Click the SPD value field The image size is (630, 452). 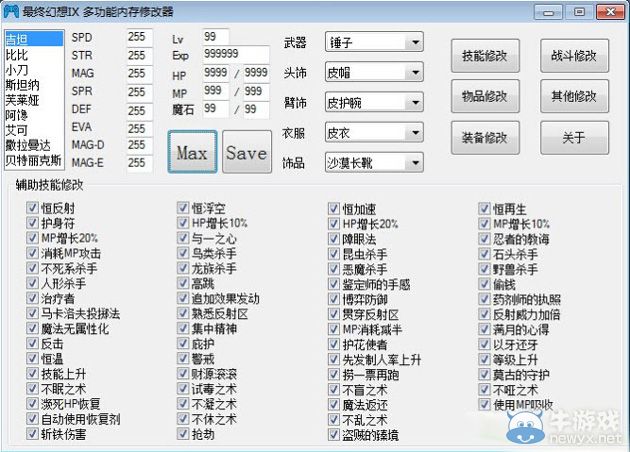139,37
